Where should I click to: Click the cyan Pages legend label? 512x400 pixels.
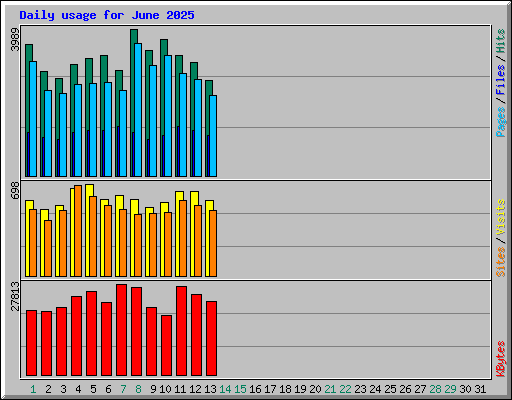(x=501, y=122)
